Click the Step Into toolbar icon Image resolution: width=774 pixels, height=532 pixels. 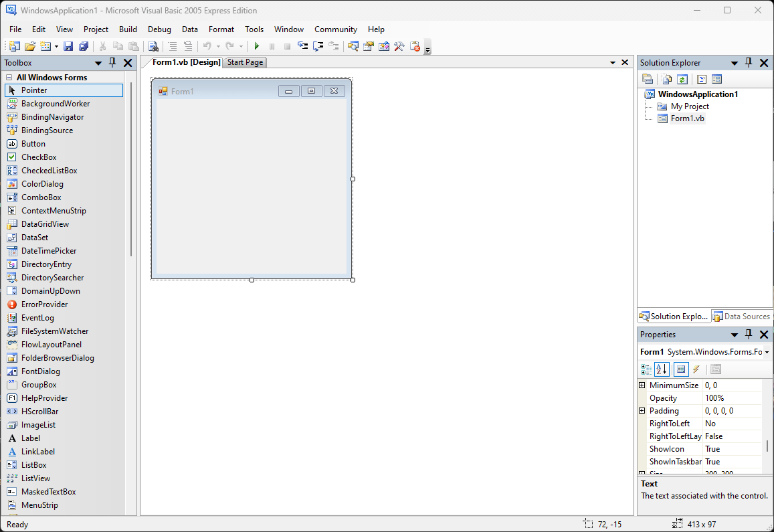coord(302,46)
